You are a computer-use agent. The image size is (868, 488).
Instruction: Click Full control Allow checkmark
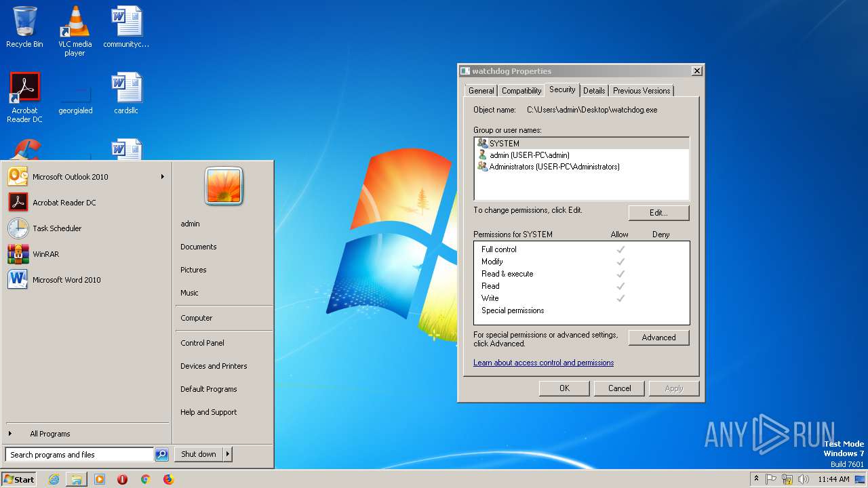tap(620, 249)
